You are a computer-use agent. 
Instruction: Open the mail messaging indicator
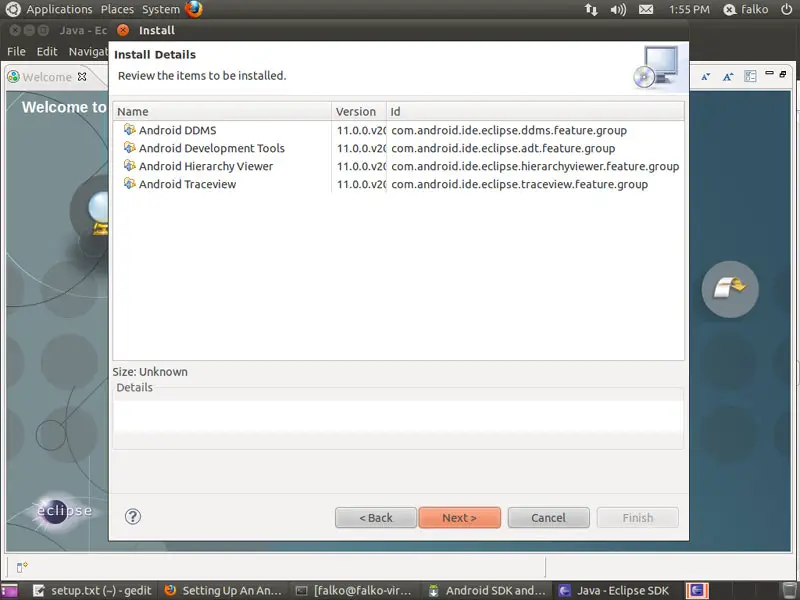coord(646,9)
